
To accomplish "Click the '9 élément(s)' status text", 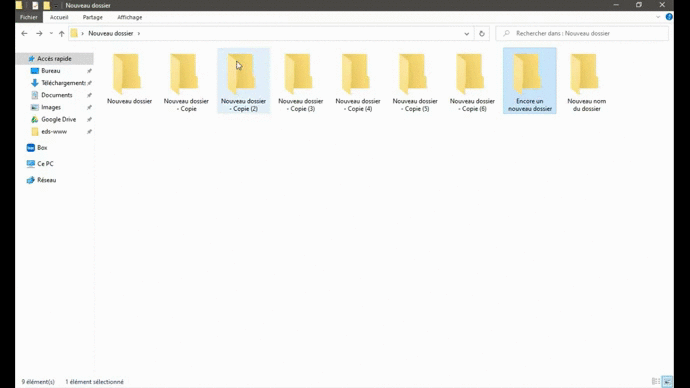I will (x=38, y=382).
